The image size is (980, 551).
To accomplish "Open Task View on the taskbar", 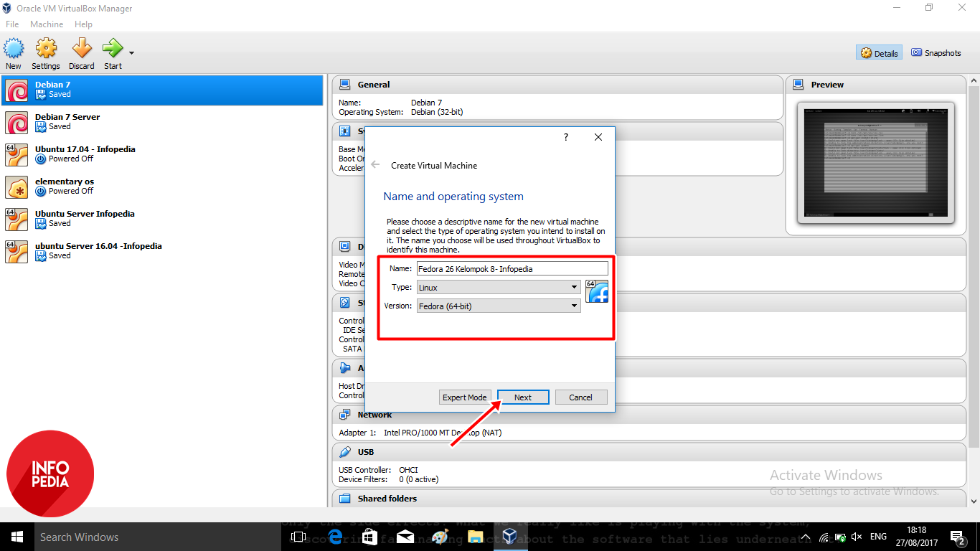I will [298, 537].
